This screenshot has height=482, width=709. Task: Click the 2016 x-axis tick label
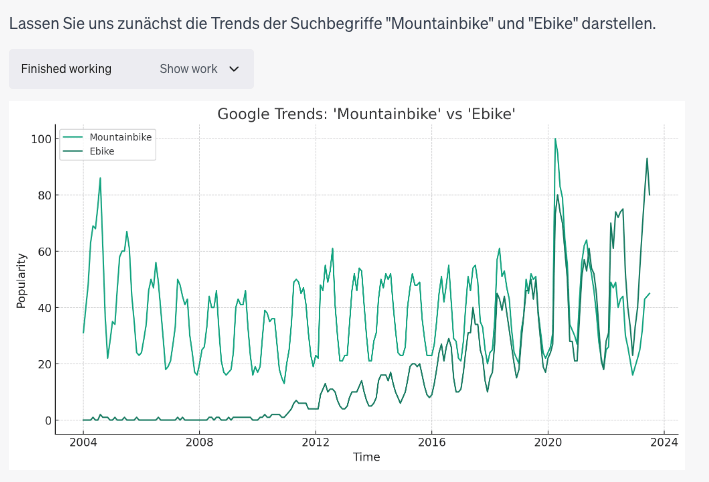431,441
